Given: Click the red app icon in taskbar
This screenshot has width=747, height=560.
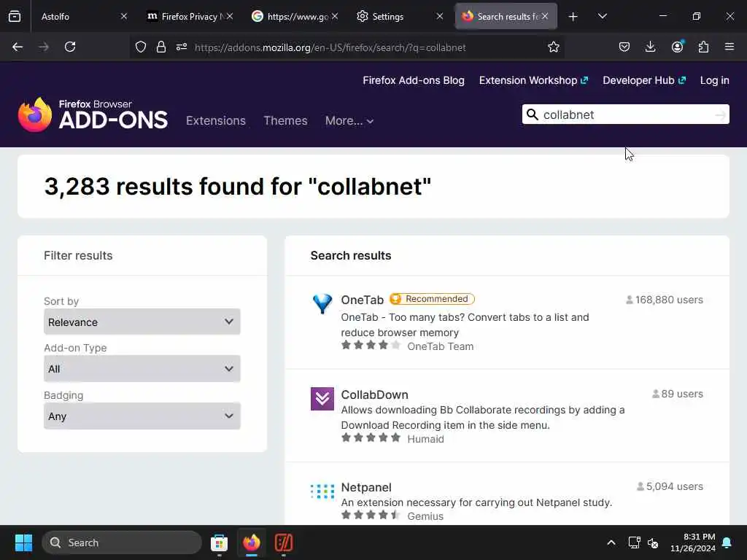Looking at the screenshot, I should (284, 542).
